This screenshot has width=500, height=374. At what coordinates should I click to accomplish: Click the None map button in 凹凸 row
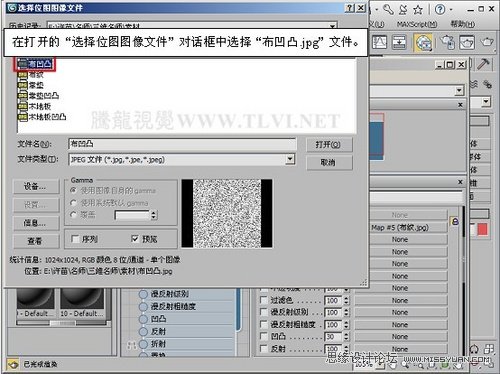pos(400,337)
